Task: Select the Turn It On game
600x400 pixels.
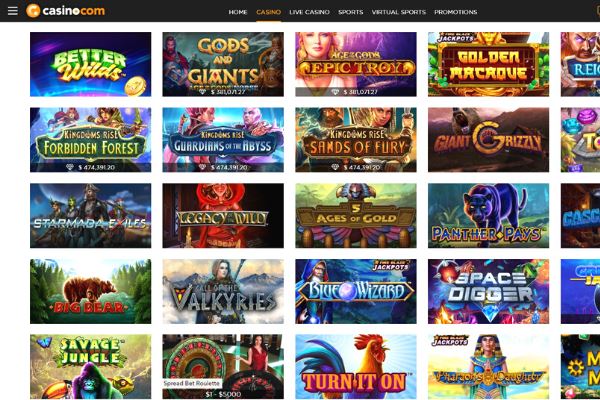Action: point(355,367)
